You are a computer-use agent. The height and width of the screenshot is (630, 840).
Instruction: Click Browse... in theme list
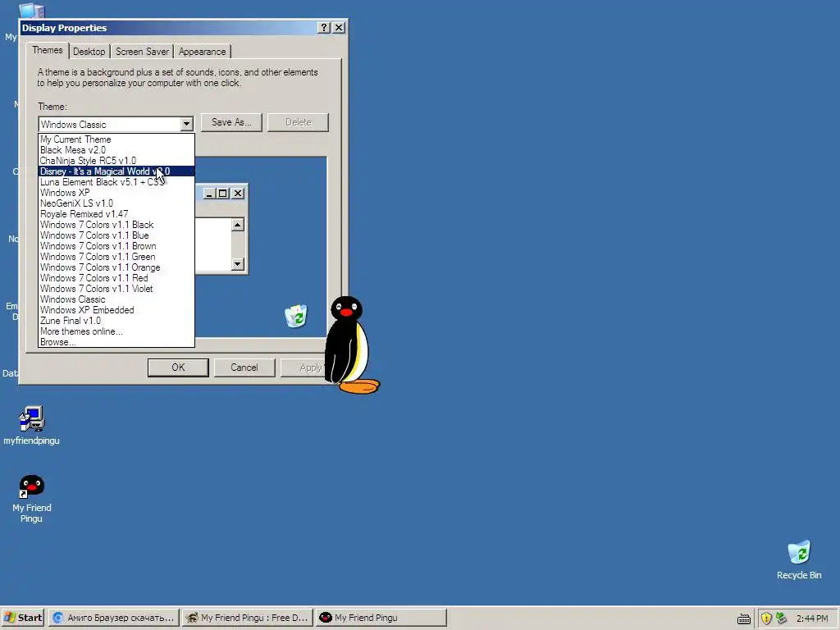pos(116,342)
